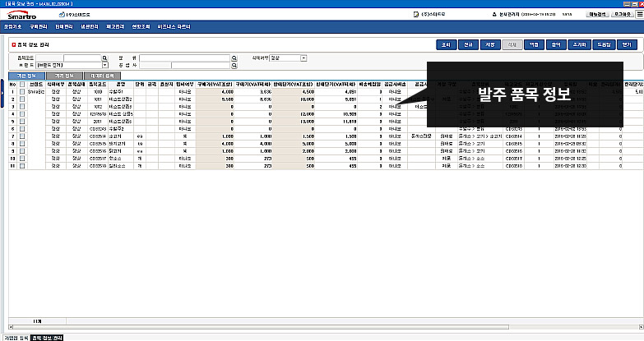644x341 pixels.
Task: Open the 생산관리 menu
Action: [89, 26]
